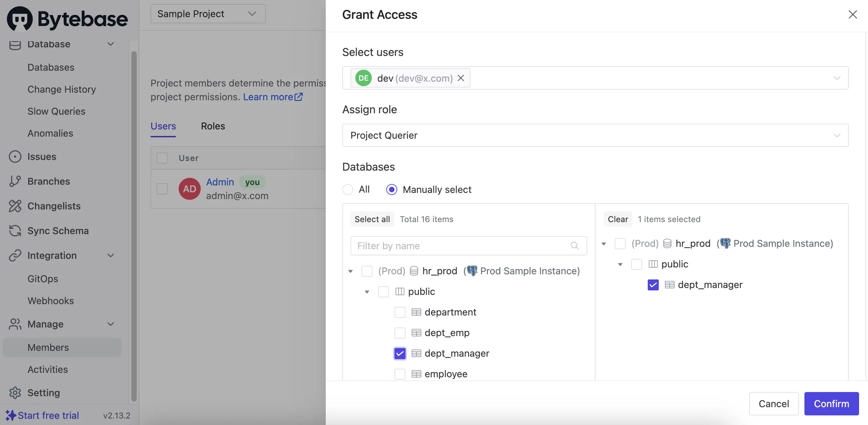The height and width of the screenshot is (425, 868).
Task: Click the Bytebase logo icon
Action: 20,19
